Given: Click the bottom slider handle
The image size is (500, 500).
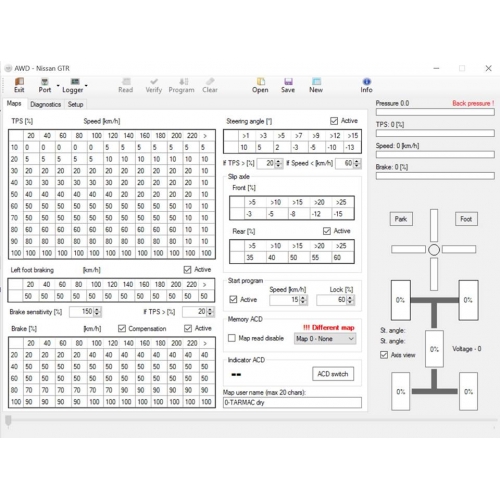Looking at the screenshot, I should click(x=8, y=420).
